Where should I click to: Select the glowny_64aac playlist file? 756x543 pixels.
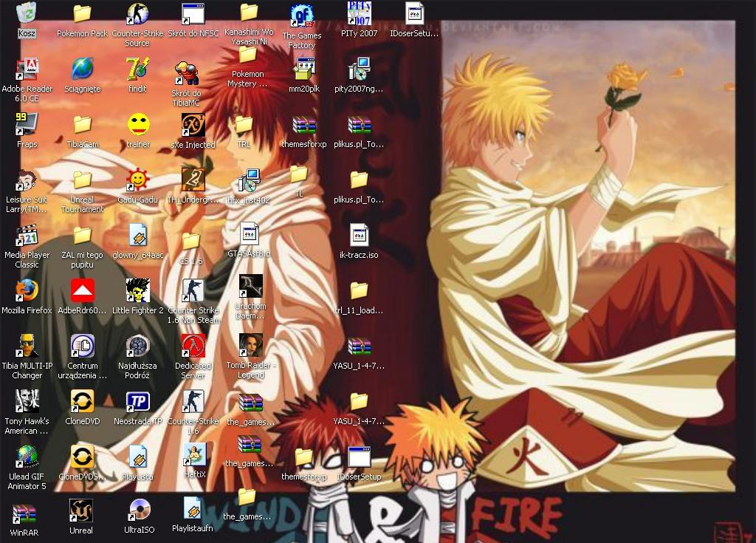tap(138, 235)
